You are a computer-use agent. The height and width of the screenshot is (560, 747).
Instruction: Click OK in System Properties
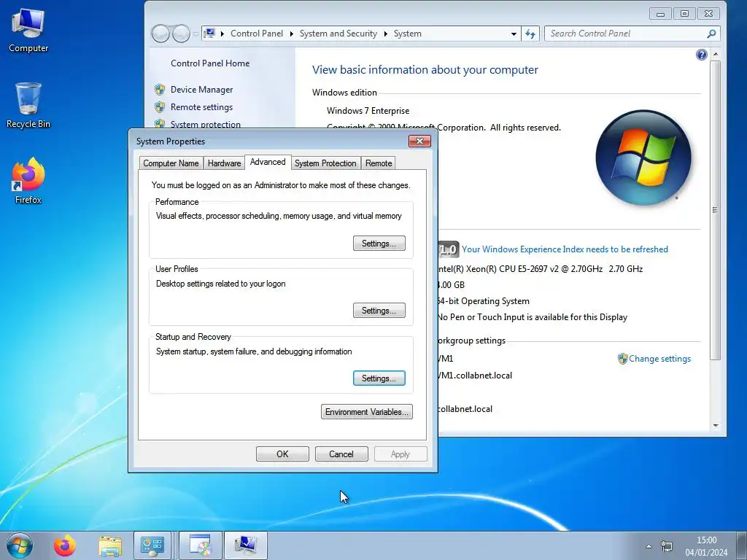[282, 454]
